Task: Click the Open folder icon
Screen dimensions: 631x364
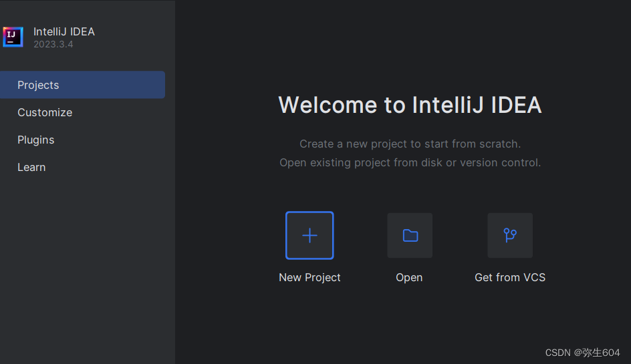Action: [410, 235]
